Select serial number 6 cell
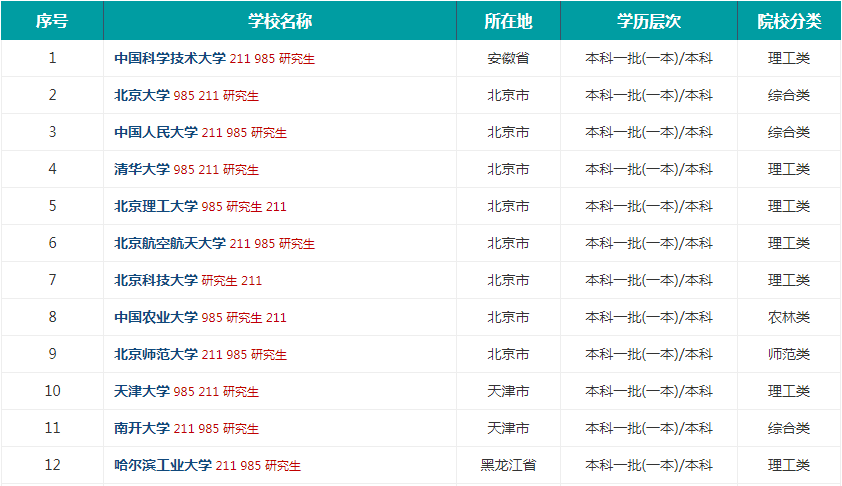842x486 pixels. point(52,243)
